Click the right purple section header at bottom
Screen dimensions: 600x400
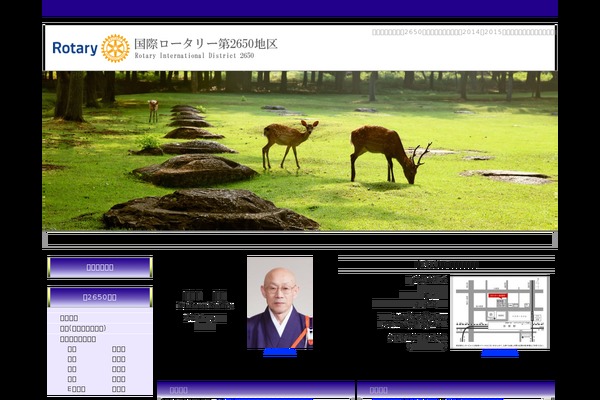click(x=455, y=390)
